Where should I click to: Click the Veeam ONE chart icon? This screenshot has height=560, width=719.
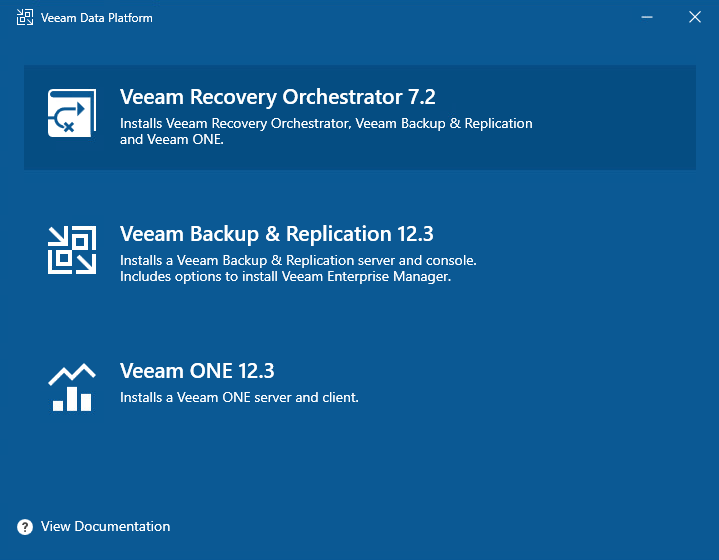pos(71,386)
